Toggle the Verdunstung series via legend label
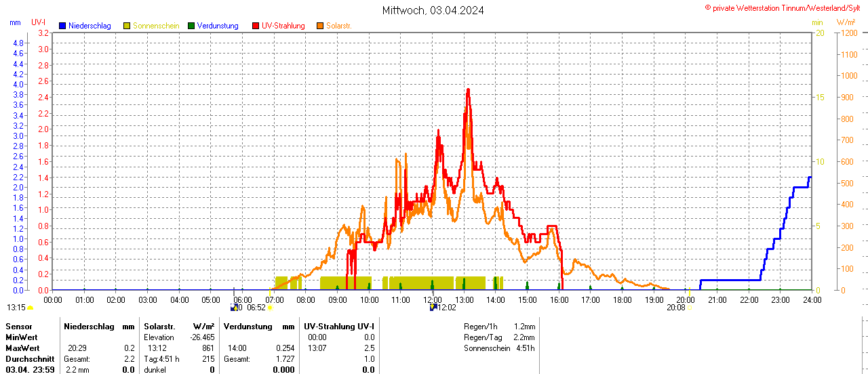 click(218, 26)
